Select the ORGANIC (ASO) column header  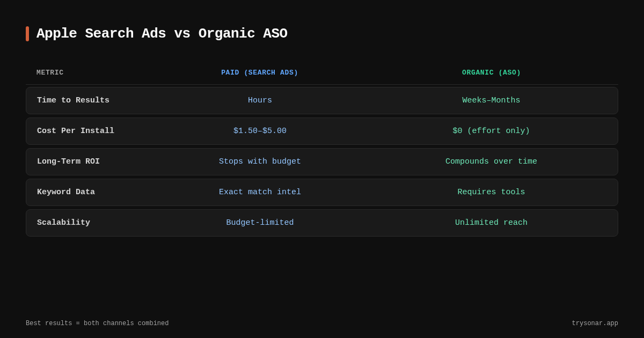point(492,72)
